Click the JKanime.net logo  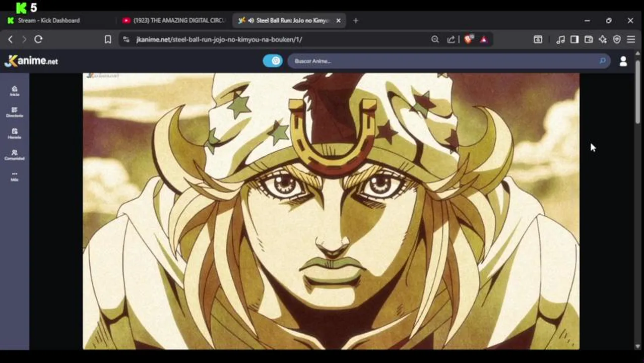tap(31, 60)
